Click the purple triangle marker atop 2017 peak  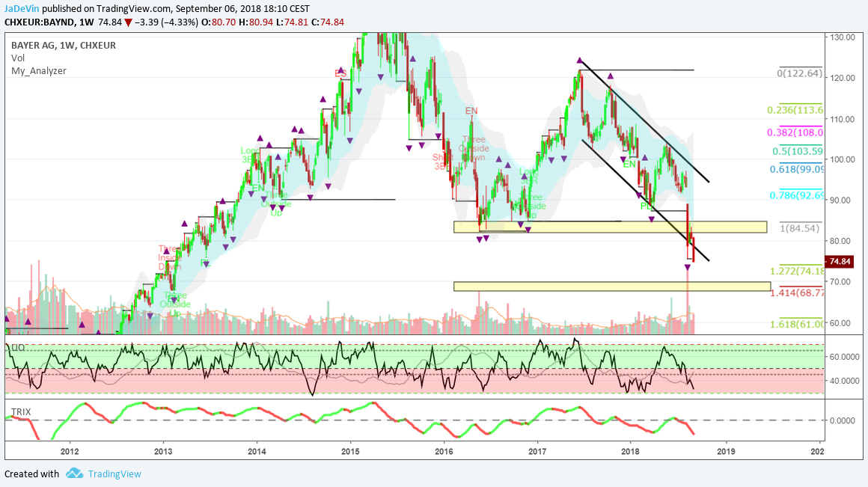coord(580,61)
